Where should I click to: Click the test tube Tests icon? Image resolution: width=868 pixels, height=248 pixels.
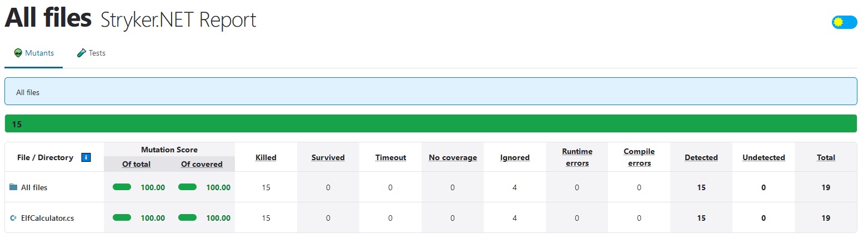[81, 53]
